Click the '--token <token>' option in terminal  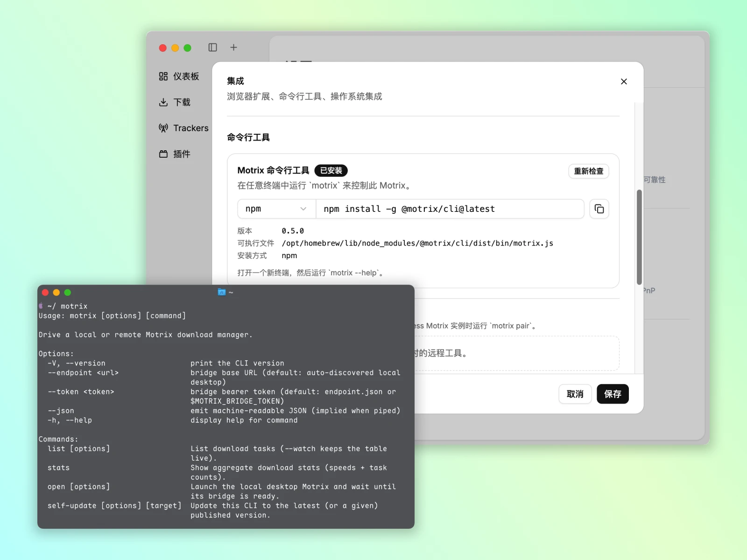[x=81, y=392]
